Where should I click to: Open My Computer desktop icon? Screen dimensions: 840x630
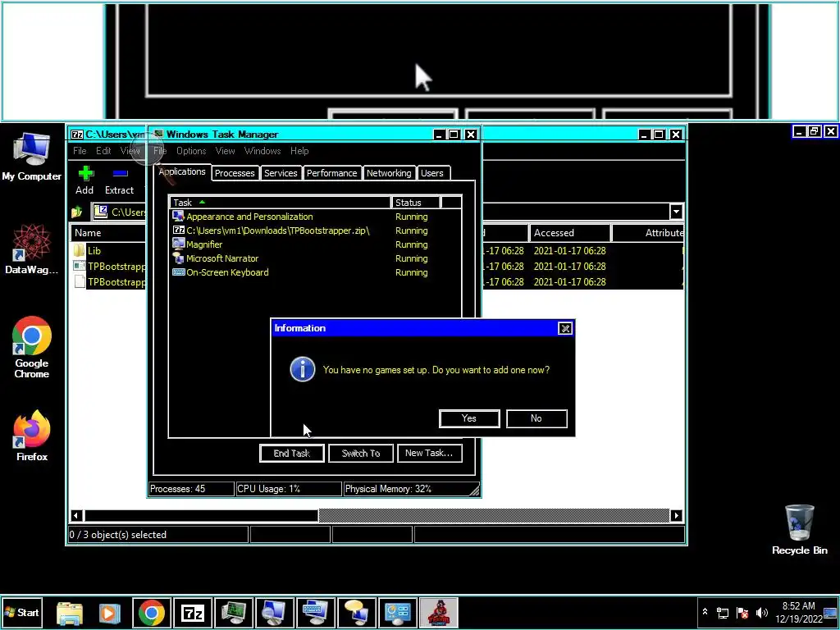[x=32, y=157]
